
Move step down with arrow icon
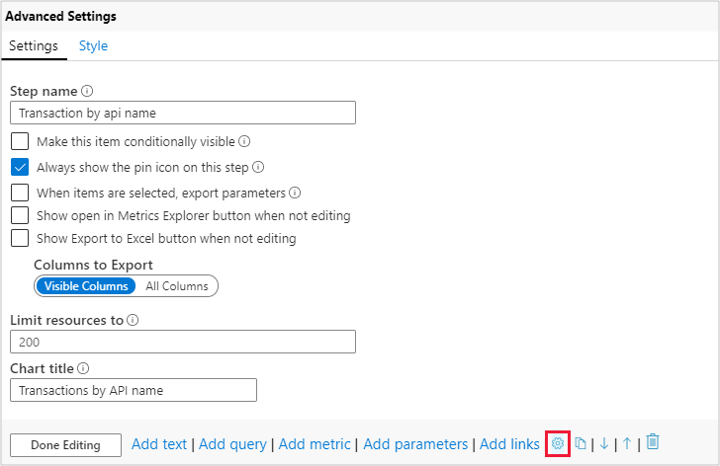pos(604,443)
